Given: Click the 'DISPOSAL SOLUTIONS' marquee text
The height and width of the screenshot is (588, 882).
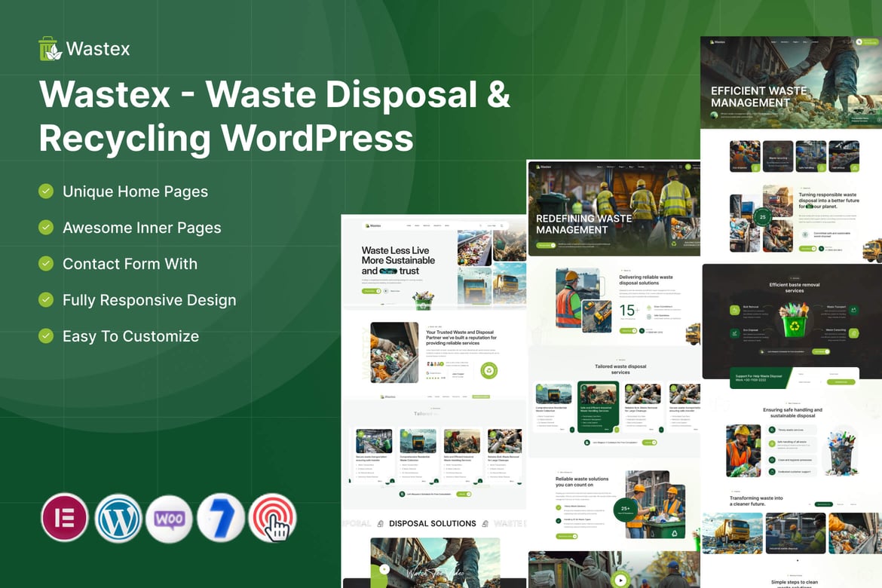Looking at the screenshot, I should coord(433,524).
